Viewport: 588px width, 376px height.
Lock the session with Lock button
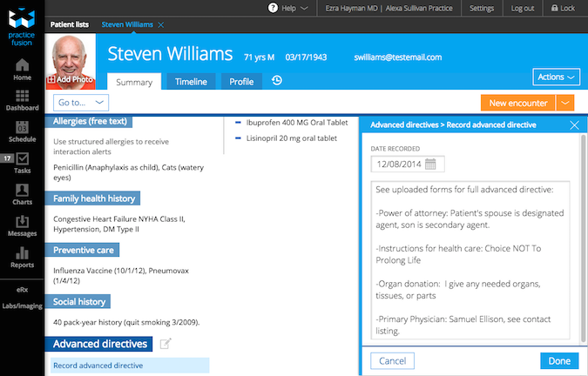563,8
